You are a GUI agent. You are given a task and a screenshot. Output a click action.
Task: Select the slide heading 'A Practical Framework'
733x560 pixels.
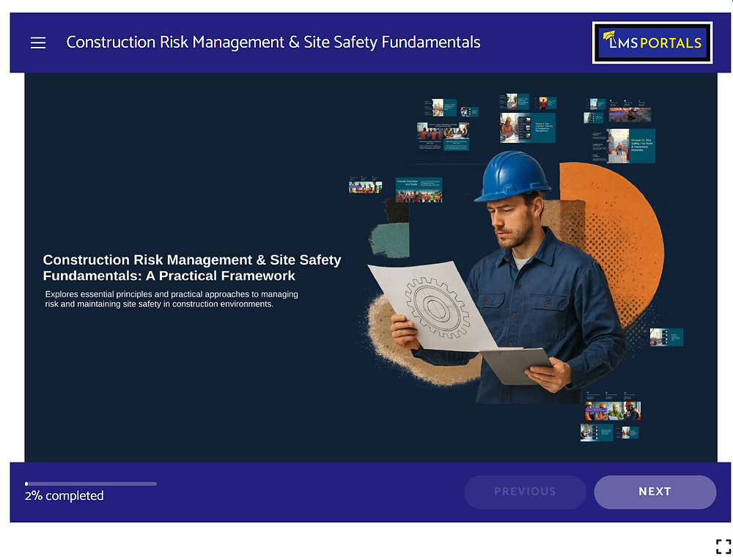tap(220, 276)
